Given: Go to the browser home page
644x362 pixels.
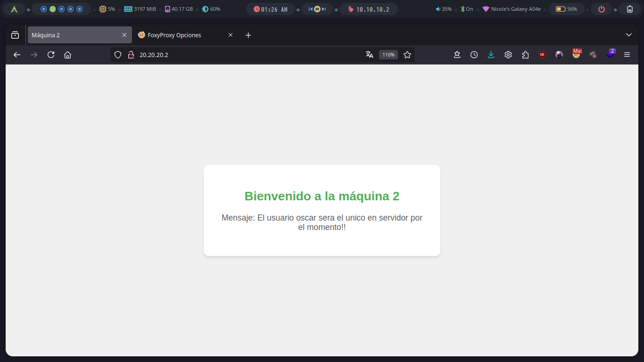Looking at the screenshot, I should (67, 55).
